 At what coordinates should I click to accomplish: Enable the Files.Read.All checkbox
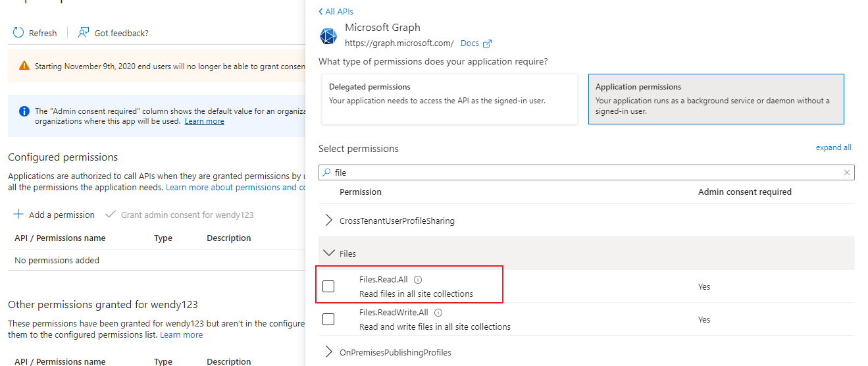tap(328, 286)
